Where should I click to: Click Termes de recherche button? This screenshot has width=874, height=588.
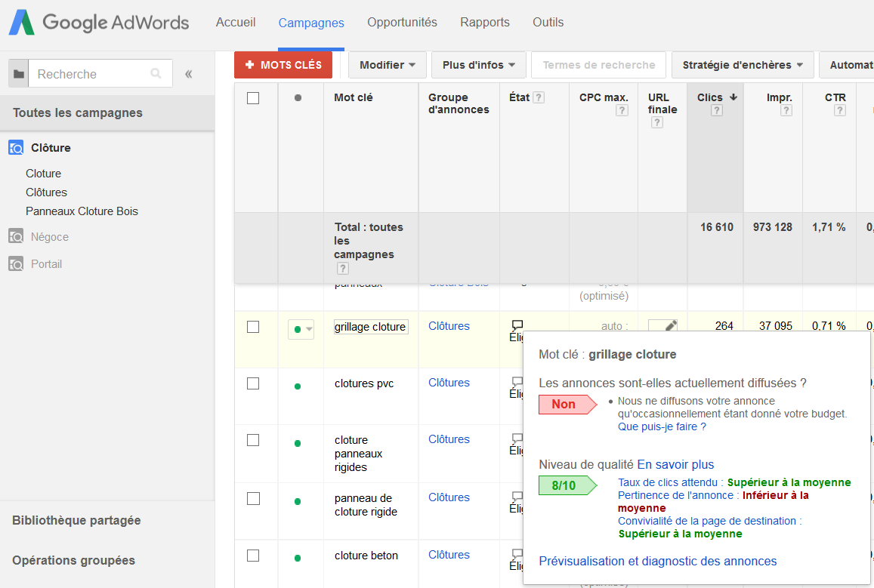[598, 65]
